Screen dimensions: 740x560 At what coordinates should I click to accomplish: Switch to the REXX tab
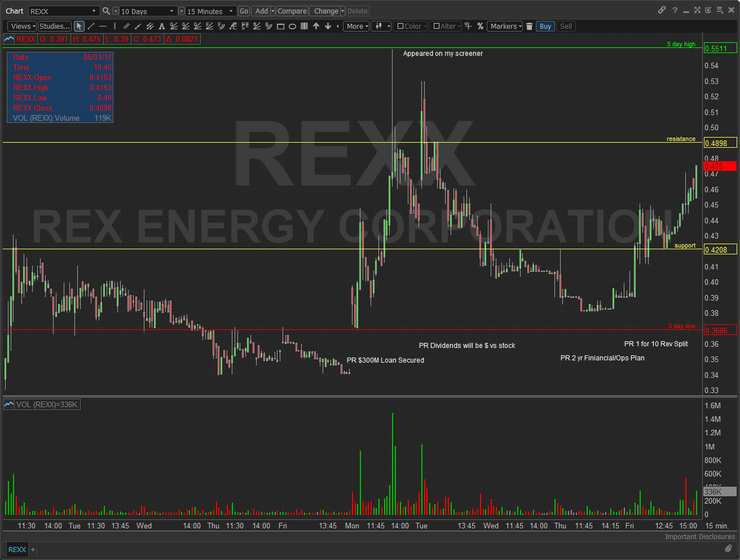(17, 549)
